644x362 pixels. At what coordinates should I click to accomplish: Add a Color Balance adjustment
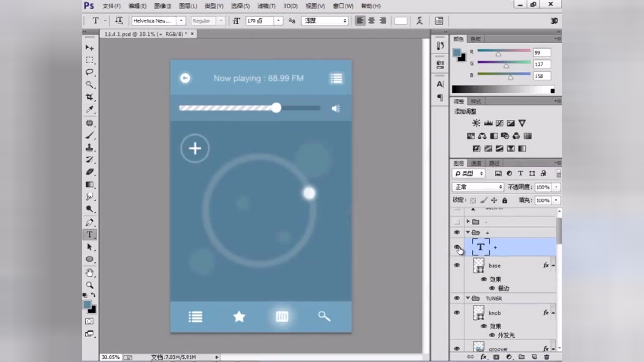tap(482, 136)
